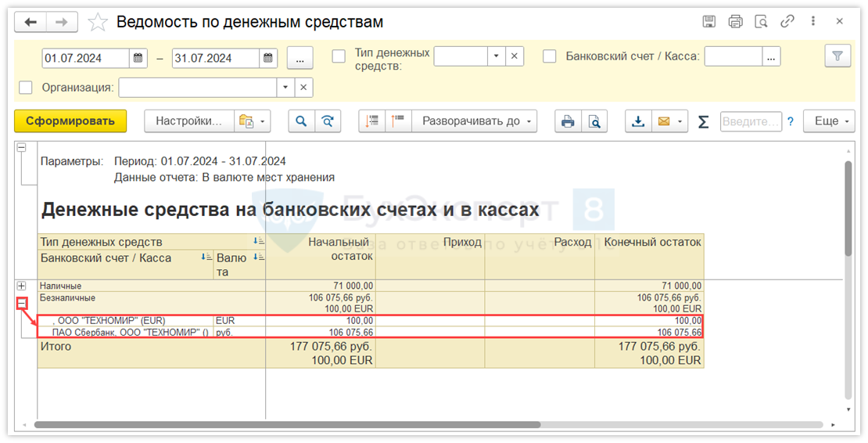Click the Введите search input field
868x443 pixels.
coord(750,121)
